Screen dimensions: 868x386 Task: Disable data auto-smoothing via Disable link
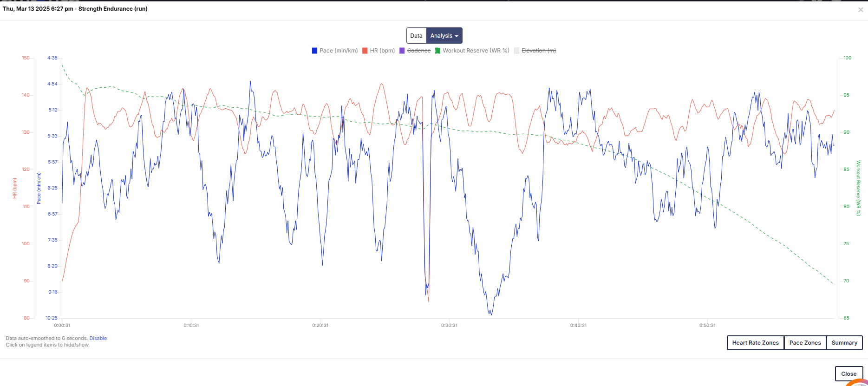(98, 338)
